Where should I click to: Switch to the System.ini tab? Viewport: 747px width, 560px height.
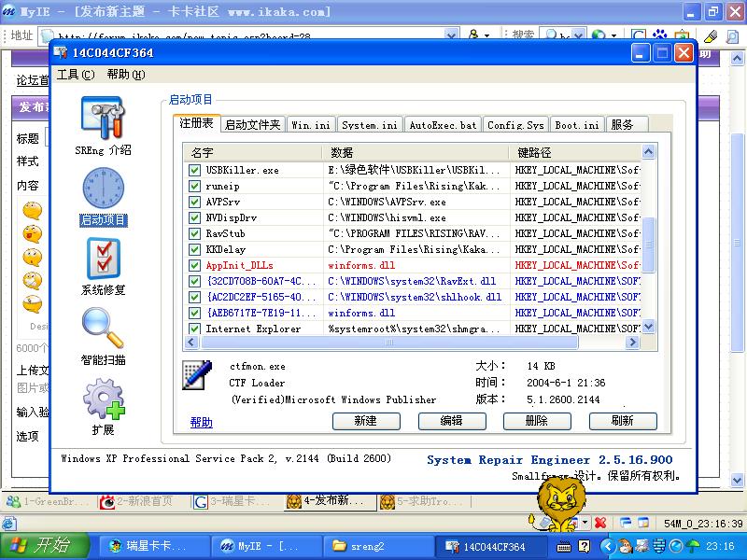point(370,125)
